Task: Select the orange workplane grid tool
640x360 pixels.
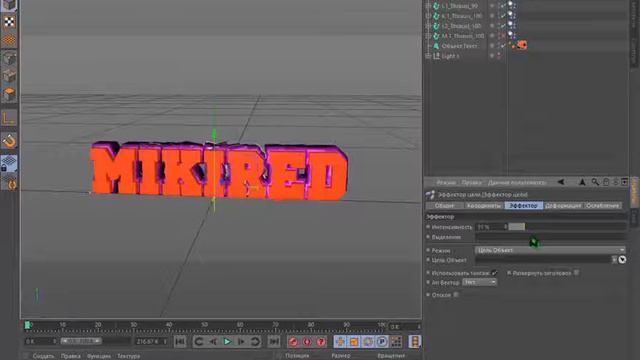Action: point(9,40)
